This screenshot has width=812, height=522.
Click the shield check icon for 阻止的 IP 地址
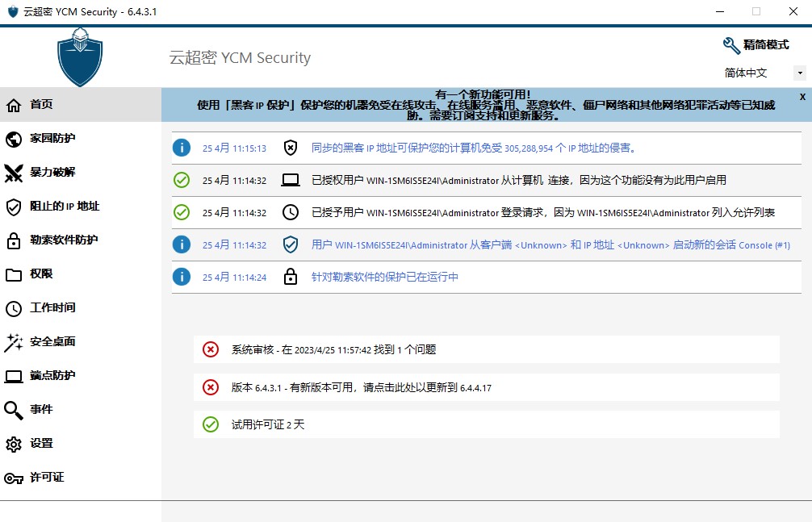pyautogui.click(x=14, y=207)
